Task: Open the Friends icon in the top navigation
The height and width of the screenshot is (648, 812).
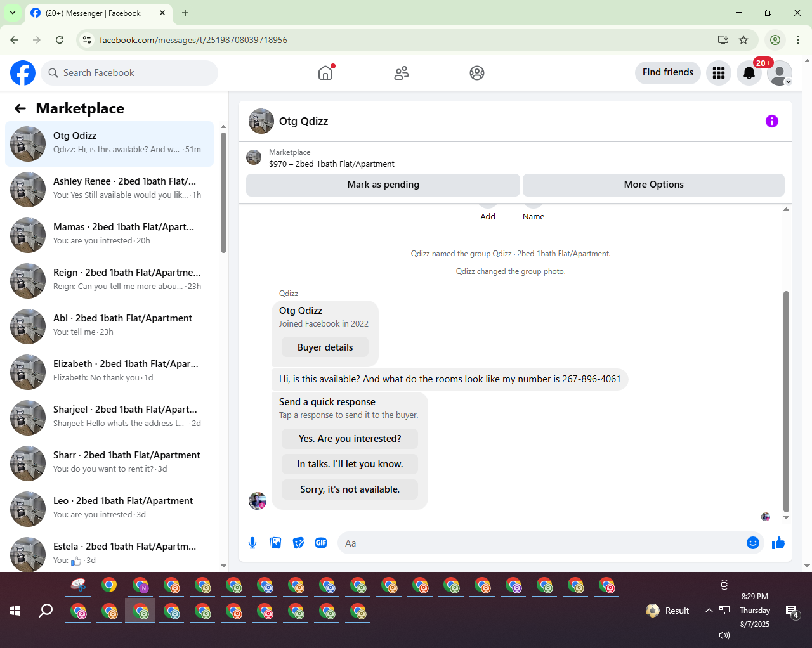Action: (402, 73)
